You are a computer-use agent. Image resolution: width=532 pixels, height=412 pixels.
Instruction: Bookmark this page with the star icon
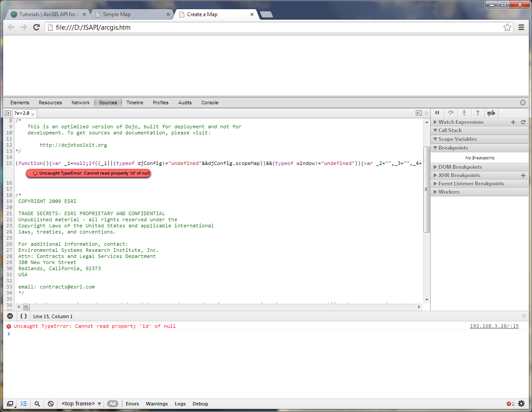pos(507,27)
